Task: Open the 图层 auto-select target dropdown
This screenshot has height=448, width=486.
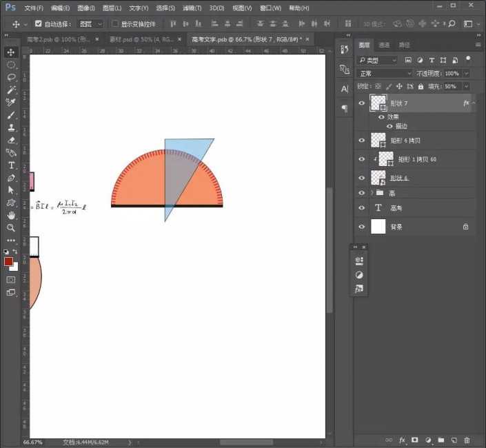Action: tap(90, 24)
